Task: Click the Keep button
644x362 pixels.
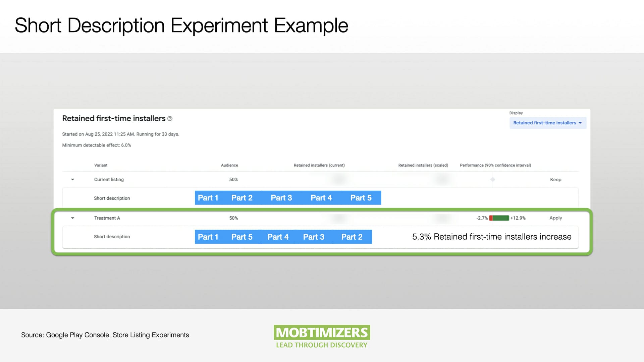Action: [x=555, y=180]
